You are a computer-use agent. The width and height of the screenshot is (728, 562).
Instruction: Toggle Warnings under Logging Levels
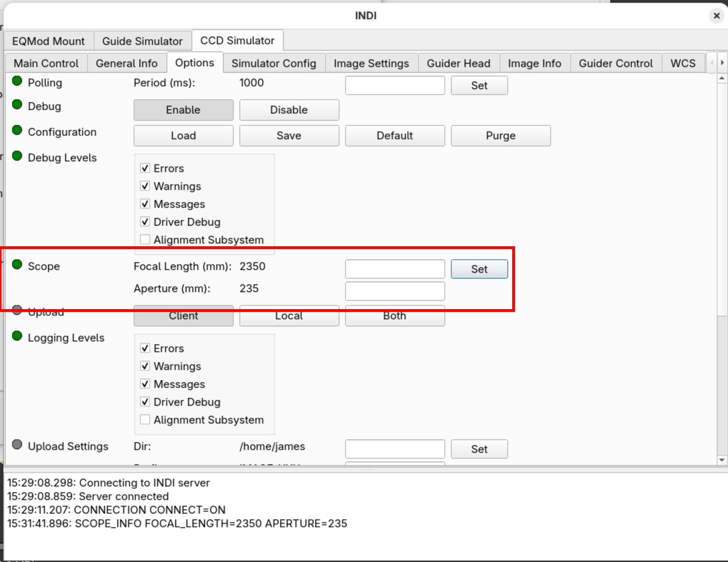pos(145,366)
